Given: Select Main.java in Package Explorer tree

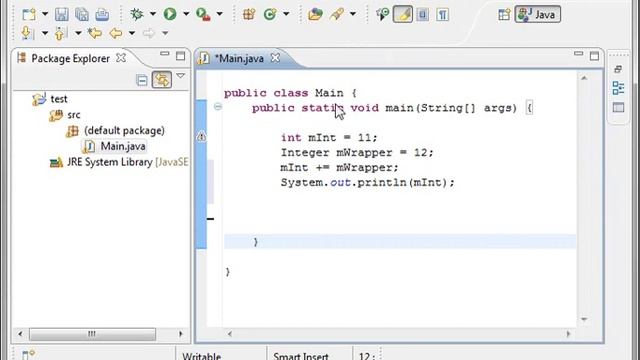Looking at the screenshot, I should pos(114,146).
